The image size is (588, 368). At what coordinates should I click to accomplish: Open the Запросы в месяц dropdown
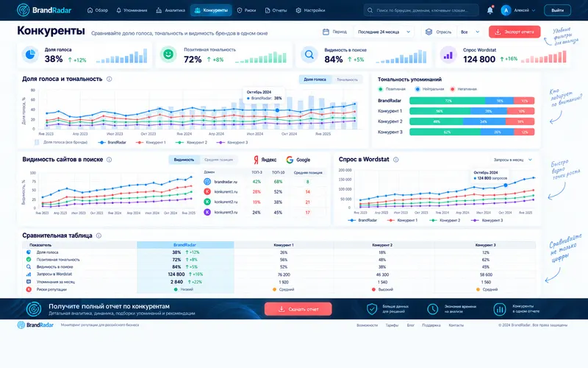(512, 160)
